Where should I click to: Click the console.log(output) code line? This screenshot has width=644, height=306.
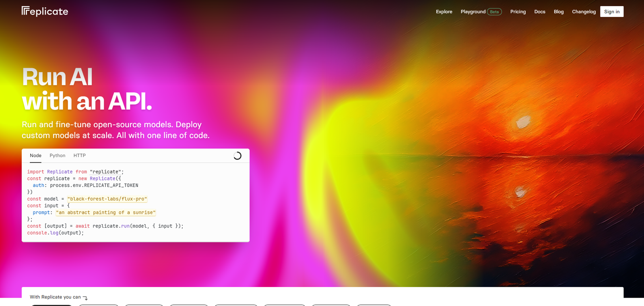(x=56, y=233)
